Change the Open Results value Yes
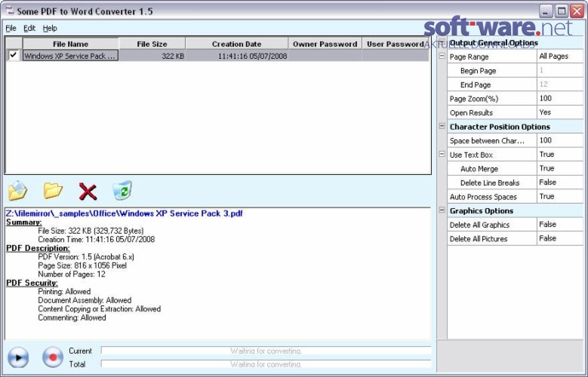 click(560, 112)
